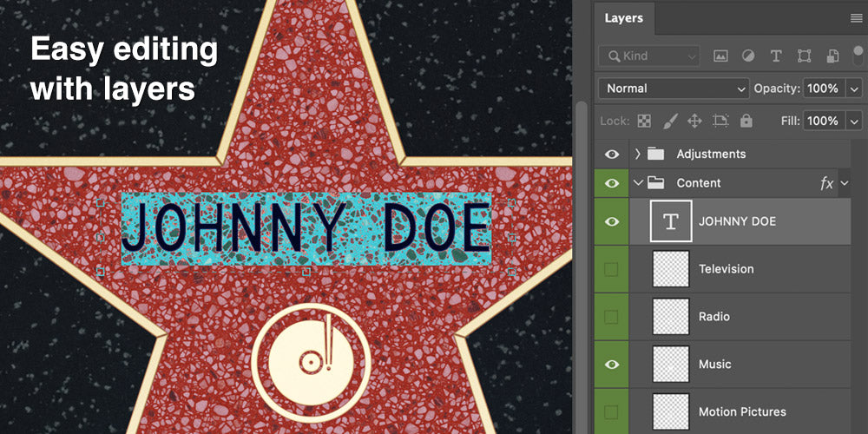Click lock position move icon

(x=694, y=122)
